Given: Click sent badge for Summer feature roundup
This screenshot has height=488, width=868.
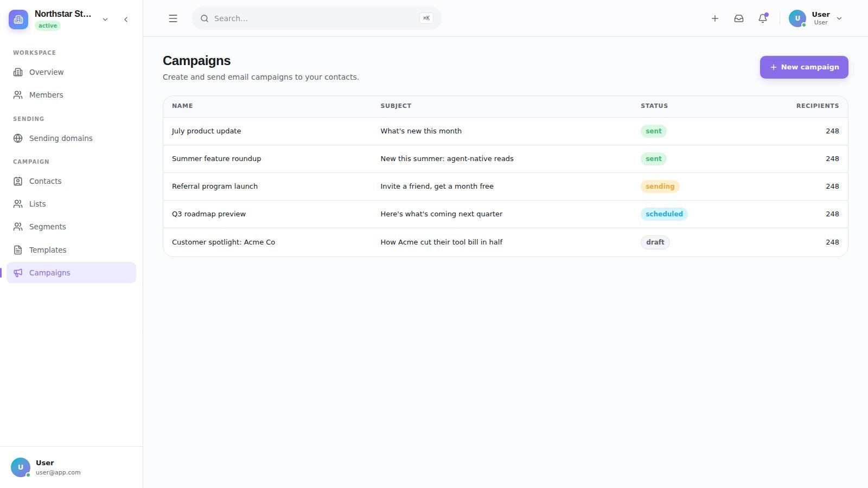Looking at the screenshot, I should coord(653,159).
